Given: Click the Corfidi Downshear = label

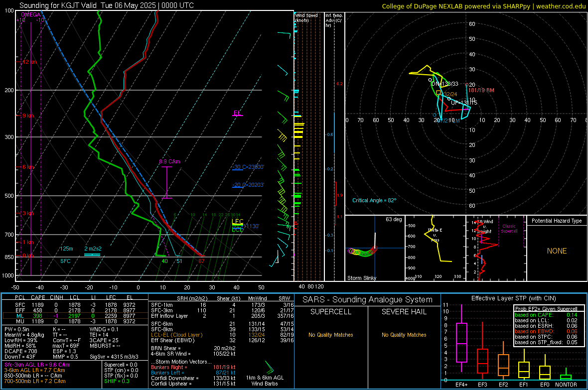Looking at the screenshot, I should [x=175, y=378].
